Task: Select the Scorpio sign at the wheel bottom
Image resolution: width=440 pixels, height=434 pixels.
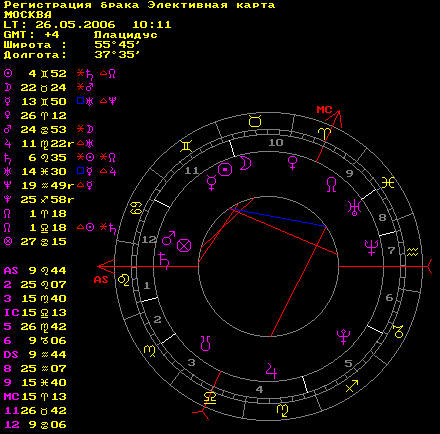Action: (282, 410)
